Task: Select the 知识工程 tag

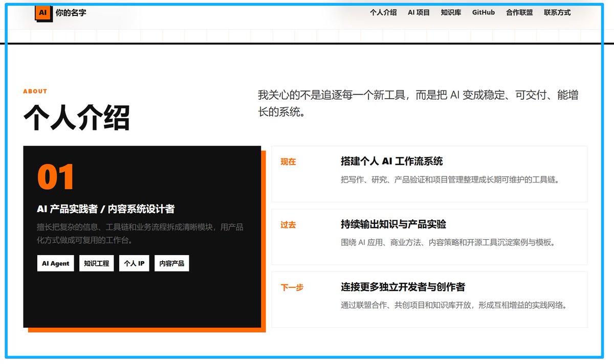Action: tap(97, 263)
